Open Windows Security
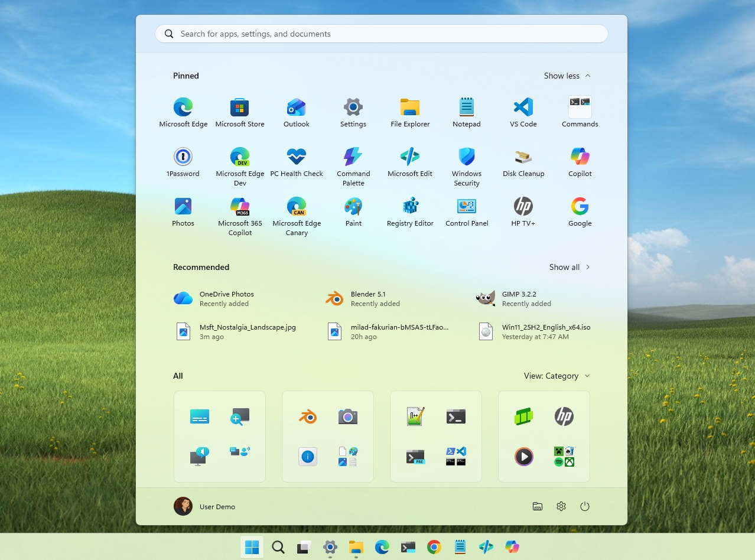Viewport: 755px width, 560px height. pos(466,164)
